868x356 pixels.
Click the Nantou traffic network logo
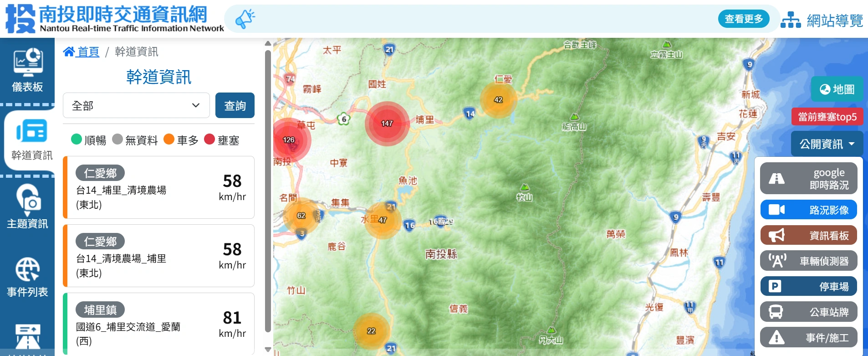[115, 19]
